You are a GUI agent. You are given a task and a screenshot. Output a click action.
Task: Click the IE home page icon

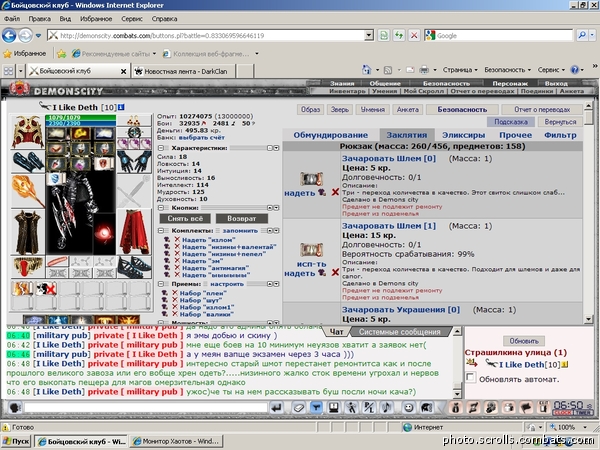tap(367, 70)
